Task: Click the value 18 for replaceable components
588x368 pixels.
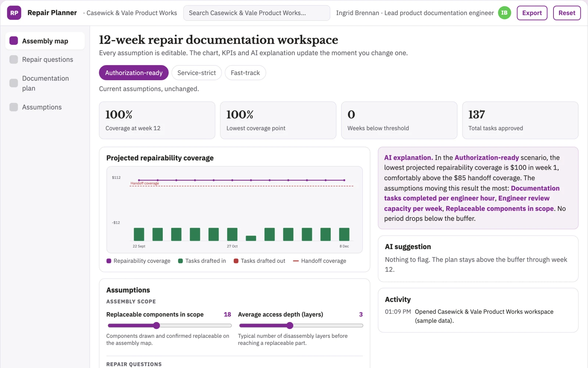Action: click(227, 315)
